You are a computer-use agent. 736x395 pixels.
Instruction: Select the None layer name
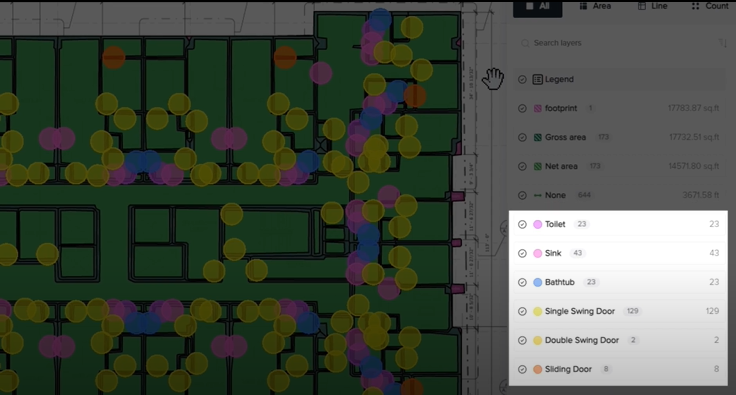[x=555, y=195]
